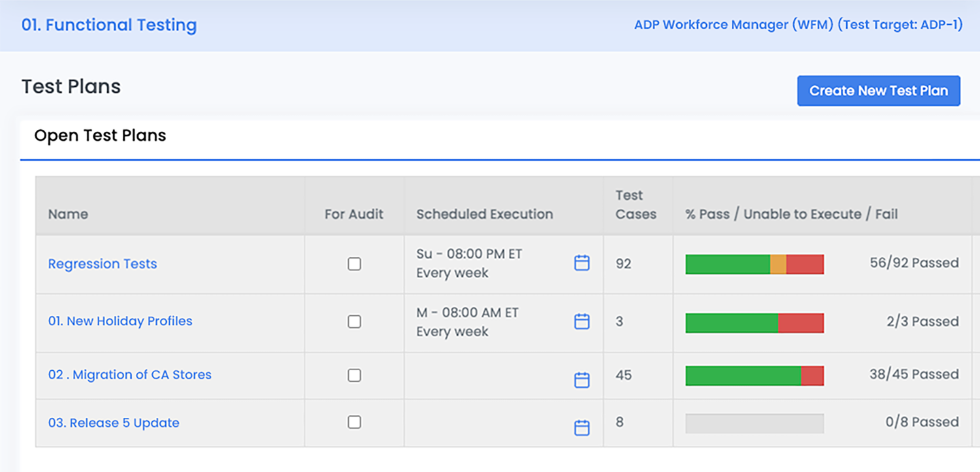Click the Regression Tests progress bar
This screenshot has height=472, width=980.
[754, 264]
